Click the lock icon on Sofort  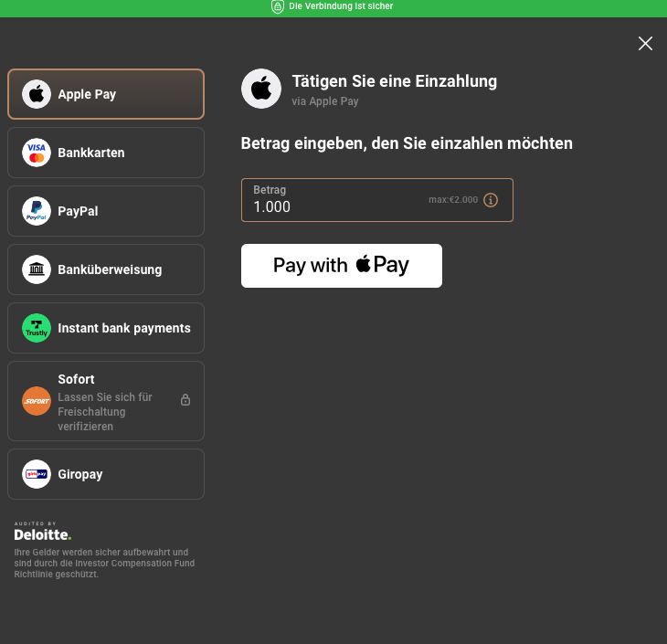click(x=185, y=400)
